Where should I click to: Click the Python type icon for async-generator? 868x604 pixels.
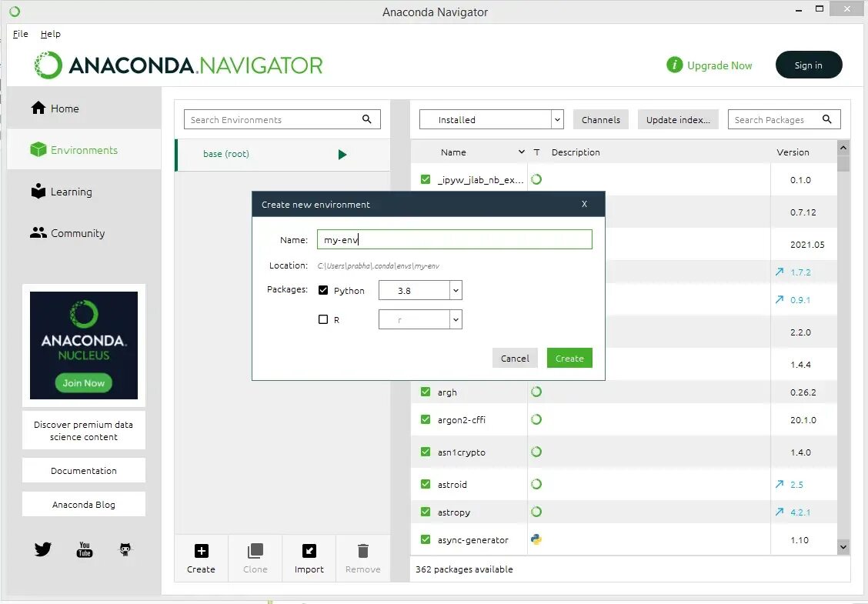point(536,539)
